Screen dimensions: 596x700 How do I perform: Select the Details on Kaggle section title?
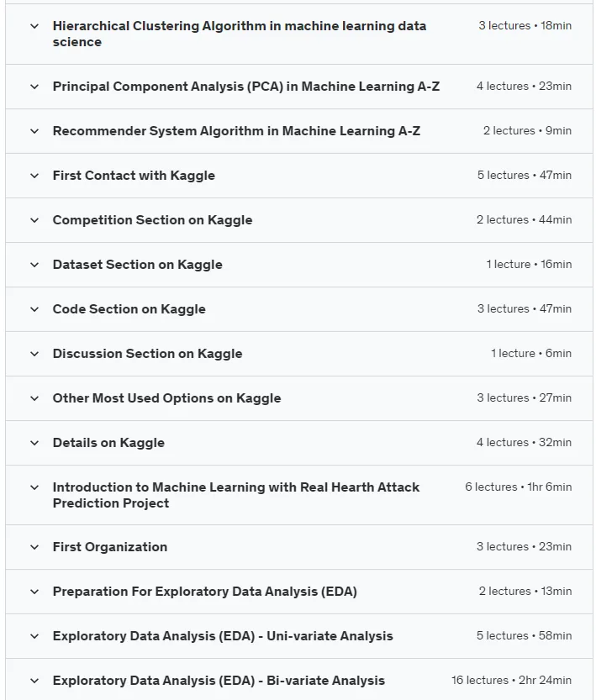108,443
